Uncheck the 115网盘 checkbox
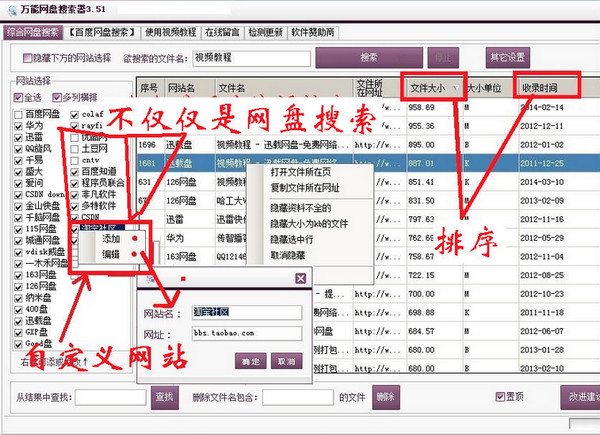 pyautogui.click(x=18, y=229)
